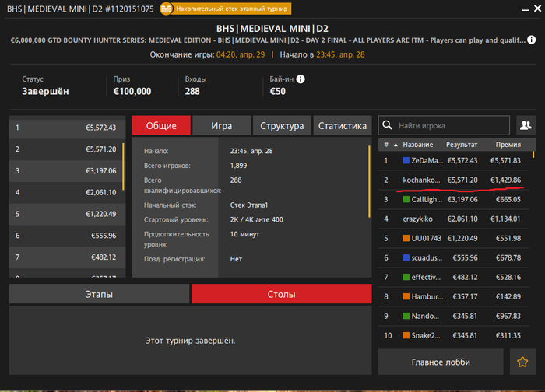Click the Накопительный стек этапный турнир badge
The height and width of the screenshot is (392, 545).
pyautogui.click(x=226, y=9)
